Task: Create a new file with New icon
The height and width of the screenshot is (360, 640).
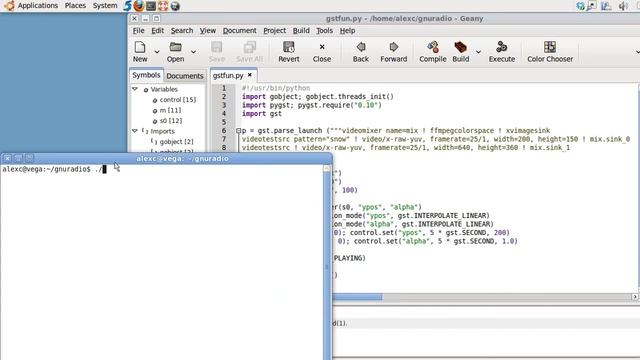Action: (140, 47)
